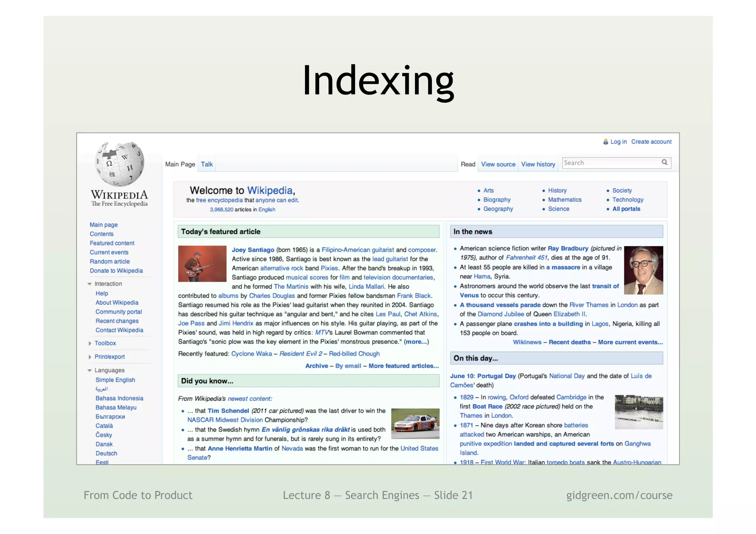Open the Help sidebar link

[102, 293]
